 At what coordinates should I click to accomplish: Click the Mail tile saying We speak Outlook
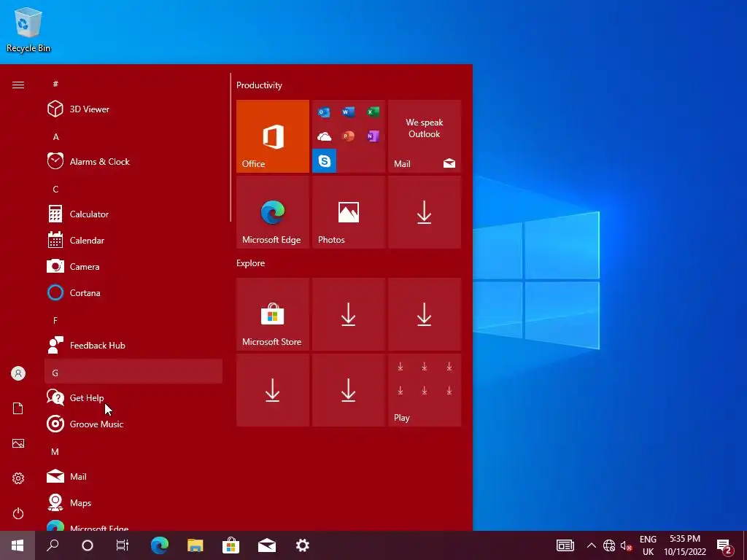[x=425, y=136]
